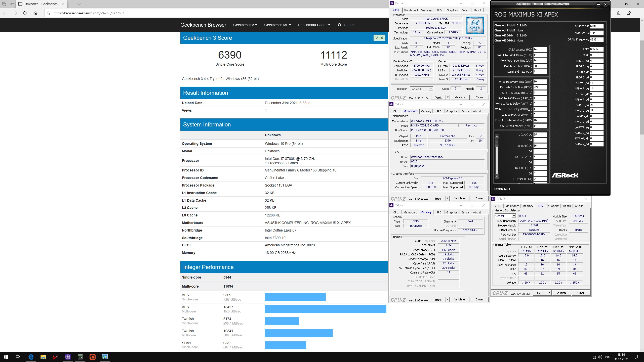This screenshot has width=644, height=362.
Task: Click the orange circular taskbar icon
Action: pos(92,357)
